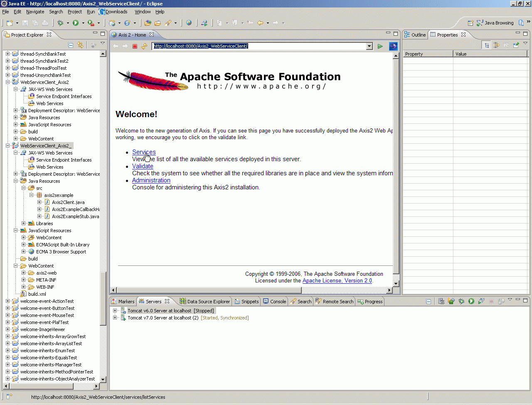Open the Web Browser globe icon in toolbar
This screenshot has width=532, height=405.
point(189,23)
